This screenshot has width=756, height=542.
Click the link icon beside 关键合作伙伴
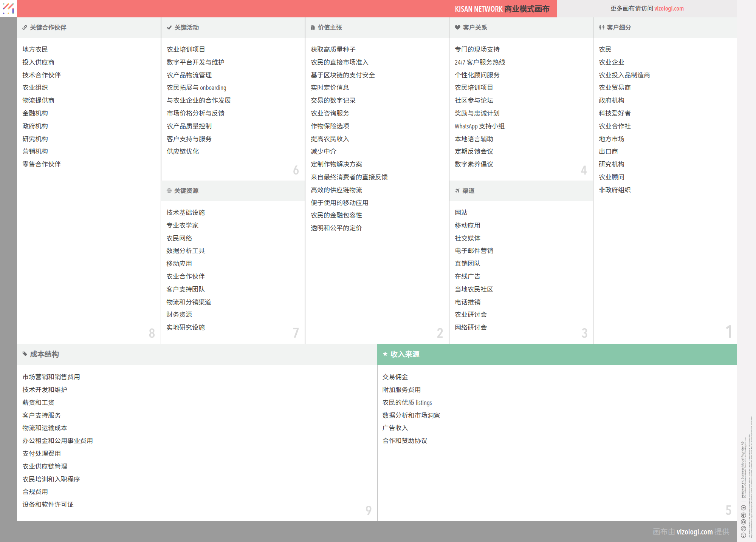(x=25, y=28)
